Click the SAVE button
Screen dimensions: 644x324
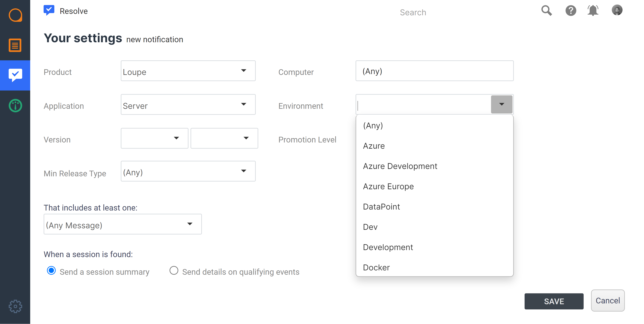(554, 301)
